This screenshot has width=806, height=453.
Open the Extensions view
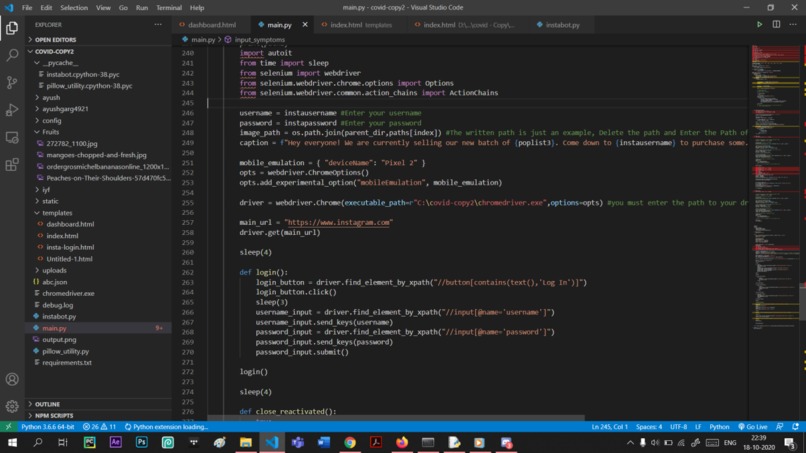coord(12,165)
